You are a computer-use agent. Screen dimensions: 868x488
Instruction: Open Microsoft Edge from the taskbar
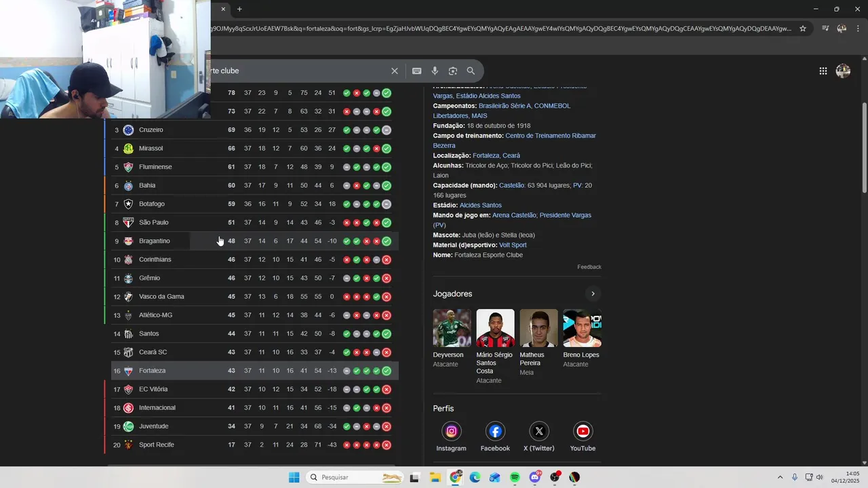[475, 477]
